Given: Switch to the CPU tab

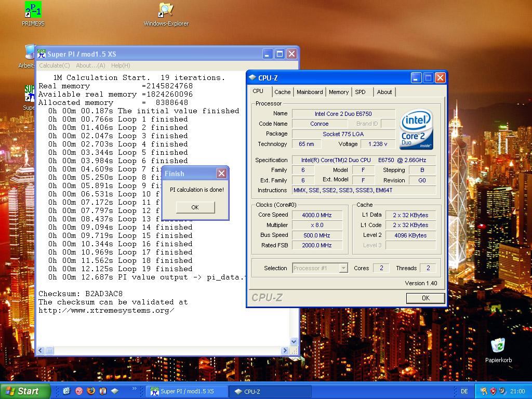Looking at the screenshot, I should point(258,91).
